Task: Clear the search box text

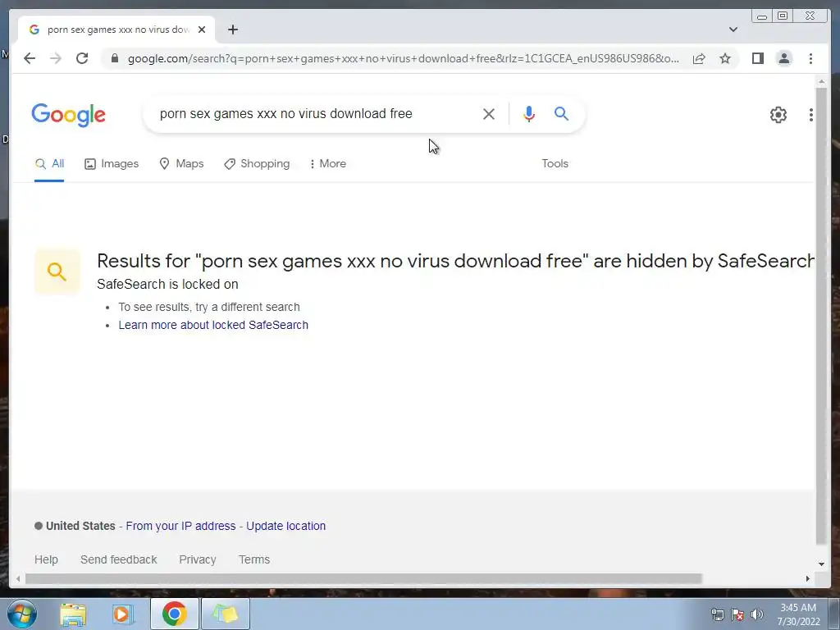Action: point(489,114)
